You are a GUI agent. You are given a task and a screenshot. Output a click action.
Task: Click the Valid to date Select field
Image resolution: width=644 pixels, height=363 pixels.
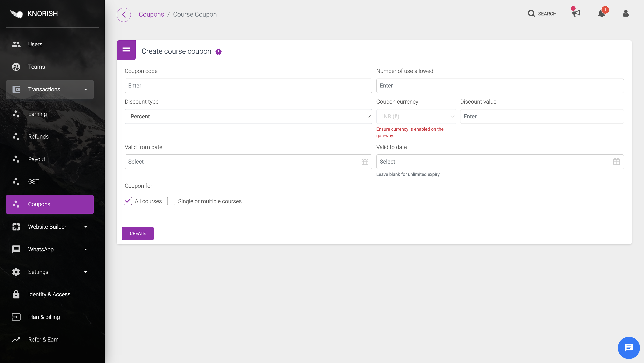point(500,162)
